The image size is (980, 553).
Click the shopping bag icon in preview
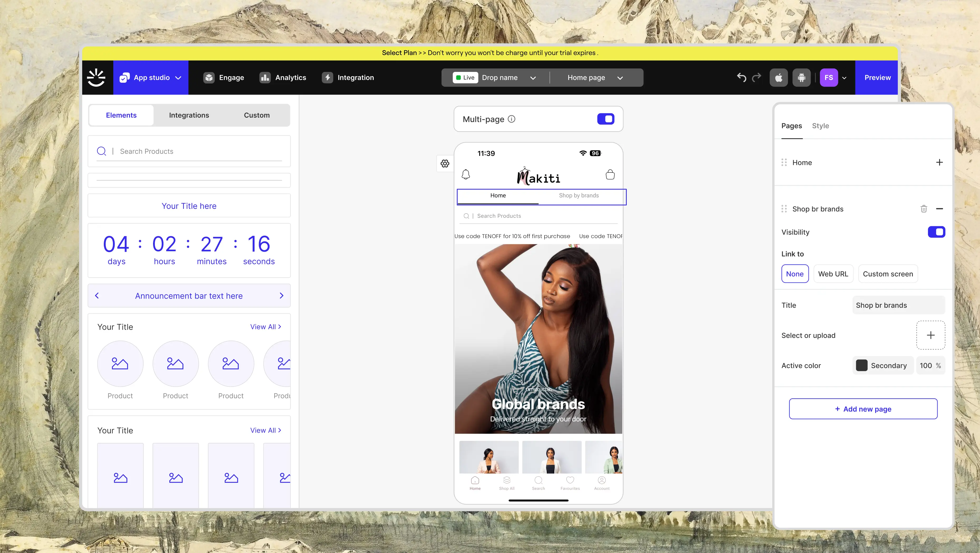[x=610, y=175]
